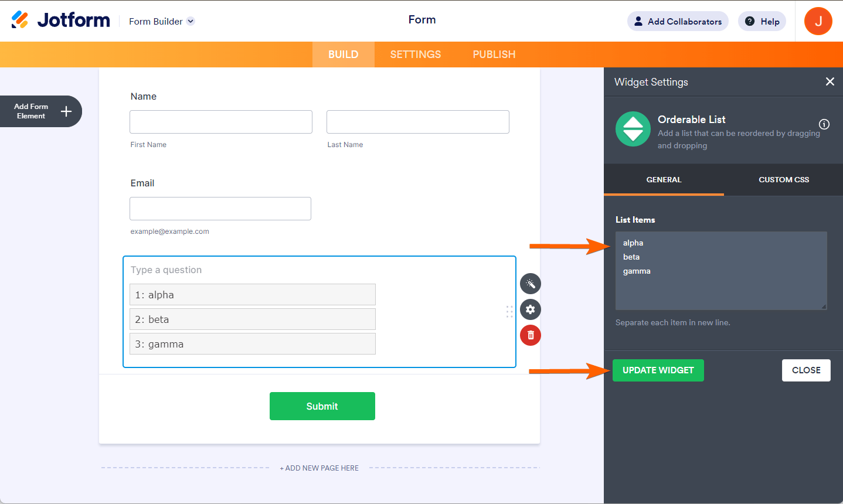
Task: Open the widget wizard wand icon
Action: 530,284
